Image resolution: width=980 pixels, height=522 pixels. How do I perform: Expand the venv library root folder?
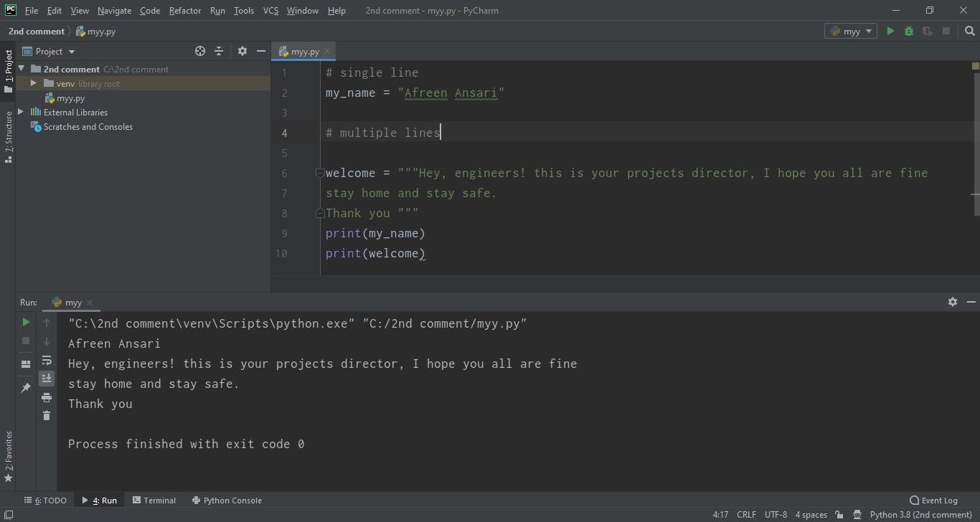(x=33, y=83)
